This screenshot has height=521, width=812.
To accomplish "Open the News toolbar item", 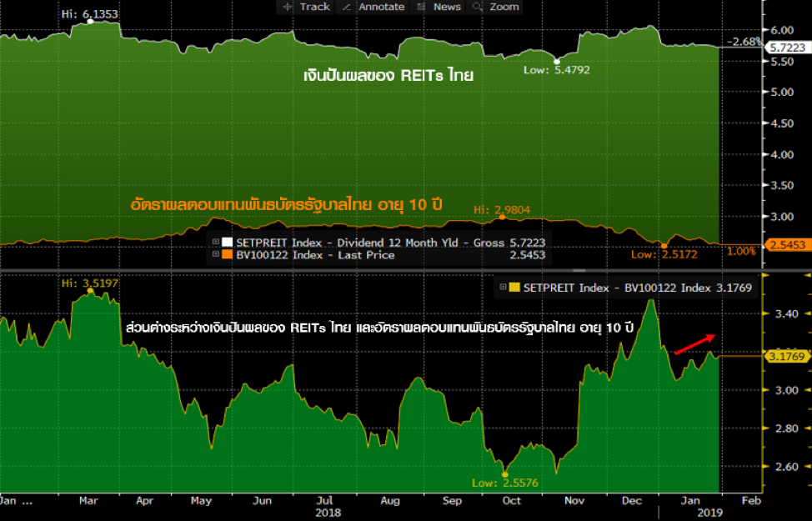I will [x=447, y=7].
